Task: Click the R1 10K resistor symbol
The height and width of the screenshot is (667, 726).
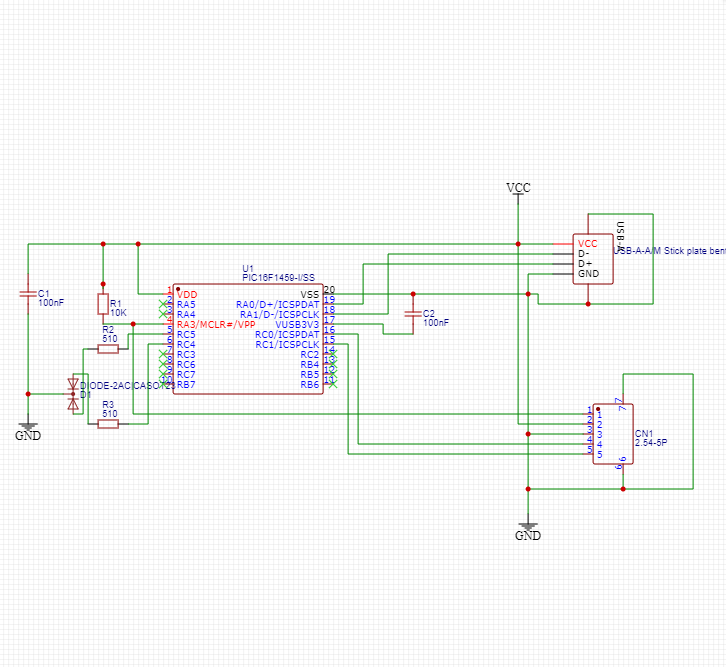Action: [102, 304]
